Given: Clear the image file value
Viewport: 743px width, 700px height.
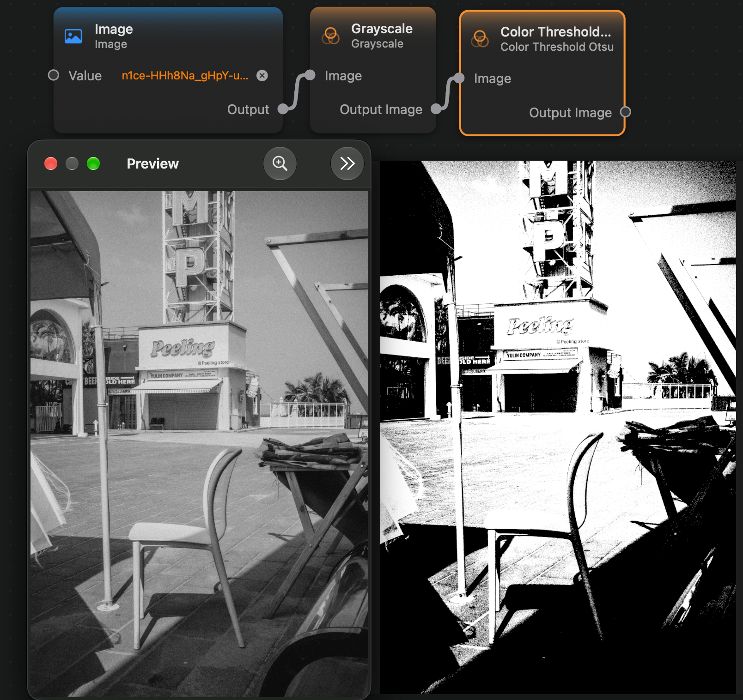Looking at the screenshot, I should (262, 75).
